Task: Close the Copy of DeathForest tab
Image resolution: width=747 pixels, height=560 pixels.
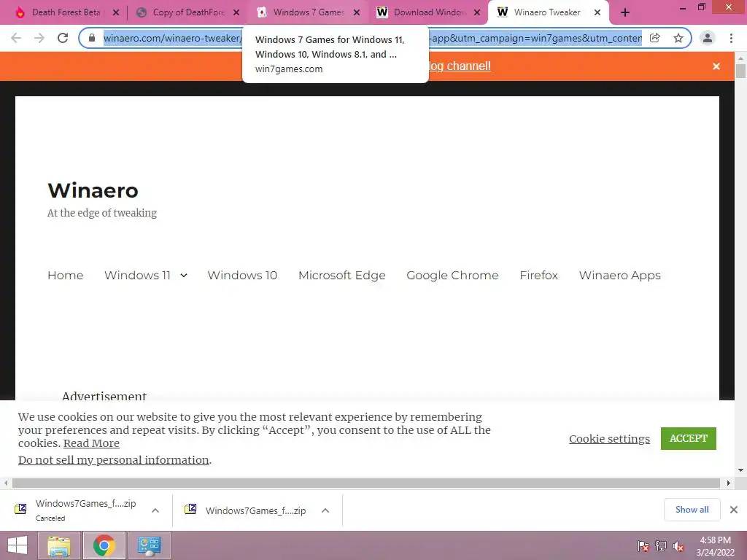Action: pyautogui.click(x=236, y=13)
